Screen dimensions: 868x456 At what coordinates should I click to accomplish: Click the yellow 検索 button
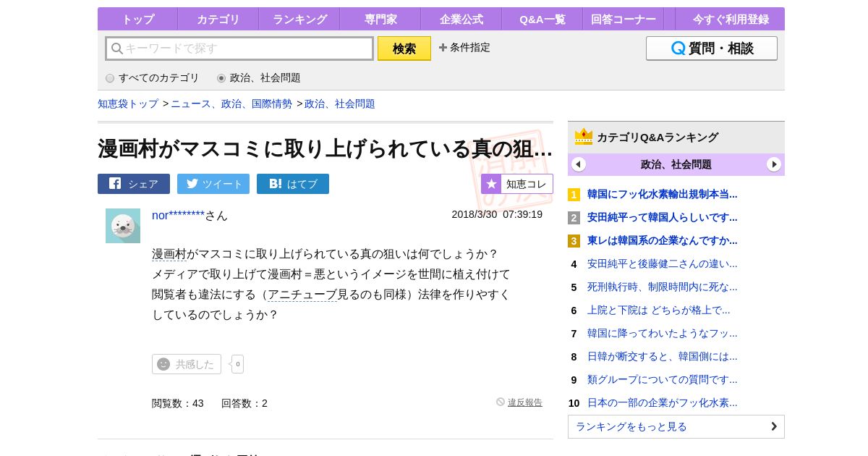(404, 48)
